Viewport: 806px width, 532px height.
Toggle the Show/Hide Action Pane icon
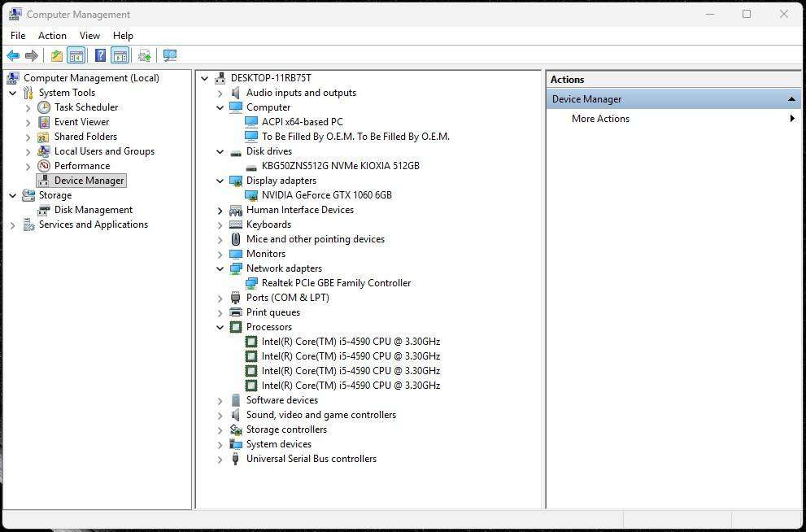click(x=120, y=55)
